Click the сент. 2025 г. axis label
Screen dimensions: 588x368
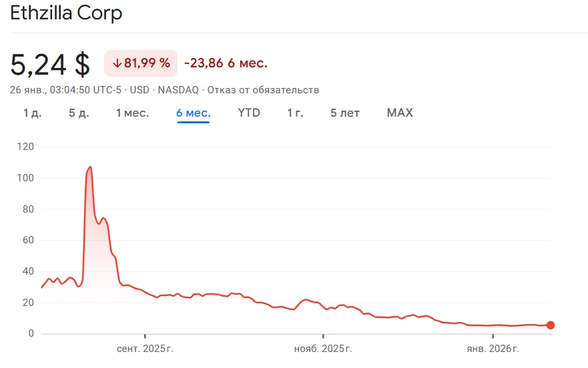(x=145, y=349)
